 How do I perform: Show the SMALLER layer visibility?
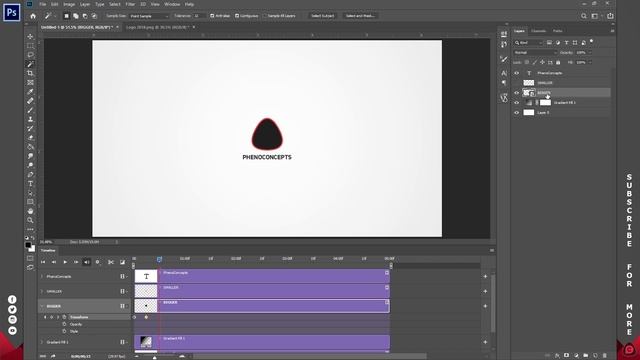pyautogui.click(x=516, y=83)
